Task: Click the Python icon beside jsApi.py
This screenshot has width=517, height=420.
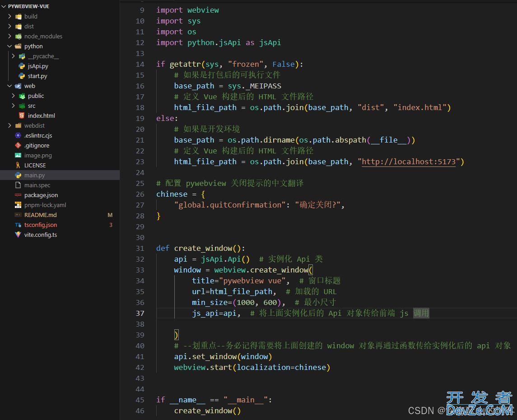Action: [x=22, y=66]
